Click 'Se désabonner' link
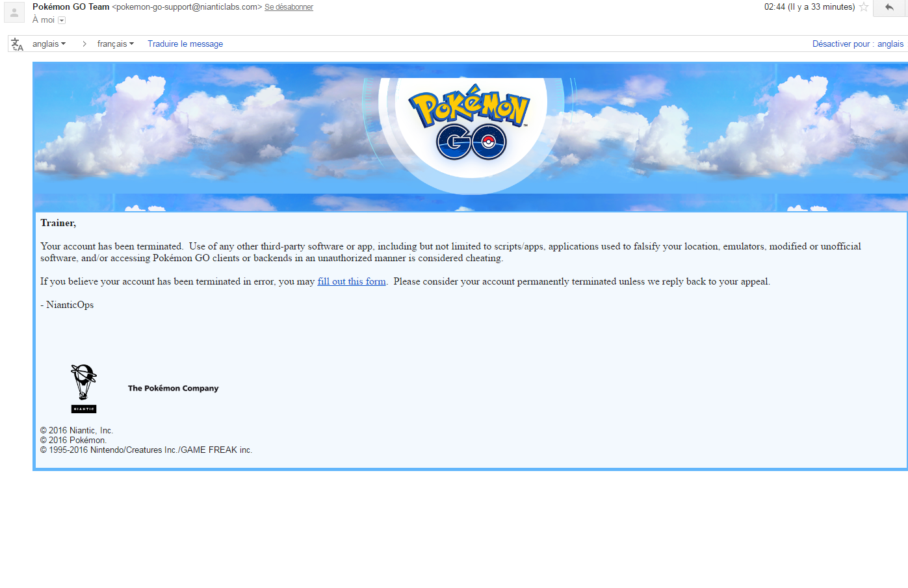Screen dimensions: 908x588 pos(289,7)
